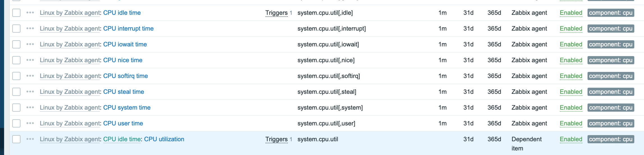This screenshot has width=644, height=155.
Task: Open three-dot menu for CPU idle time
Action: coord(30,13)
